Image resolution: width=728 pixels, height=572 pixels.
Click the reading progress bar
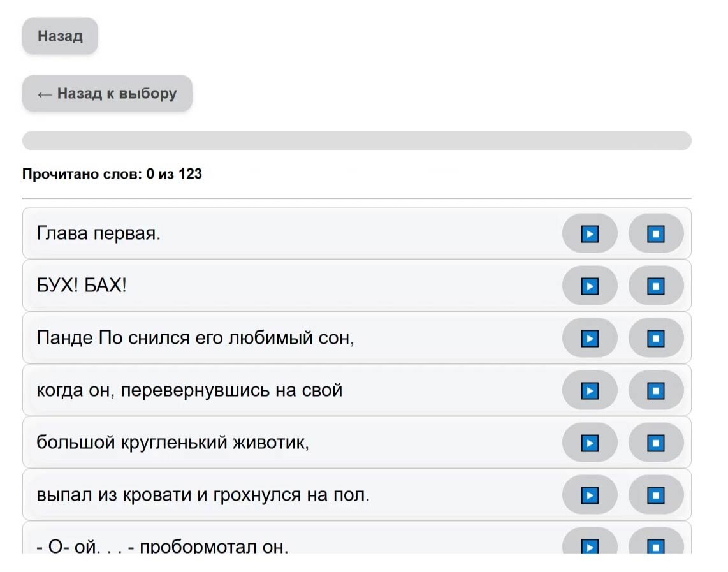pos(356,141)
